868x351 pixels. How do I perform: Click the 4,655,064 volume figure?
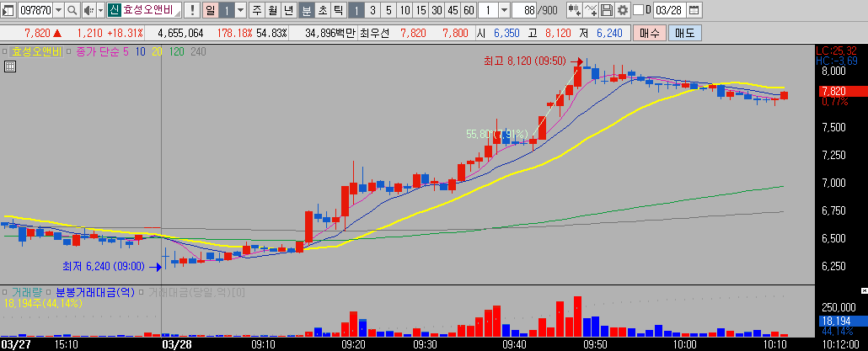click(180, 33)
